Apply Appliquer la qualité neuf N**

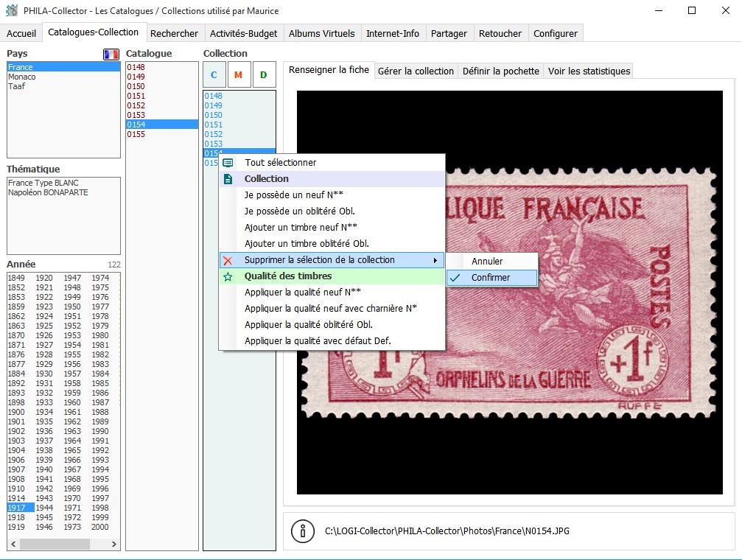click(332, 292)
